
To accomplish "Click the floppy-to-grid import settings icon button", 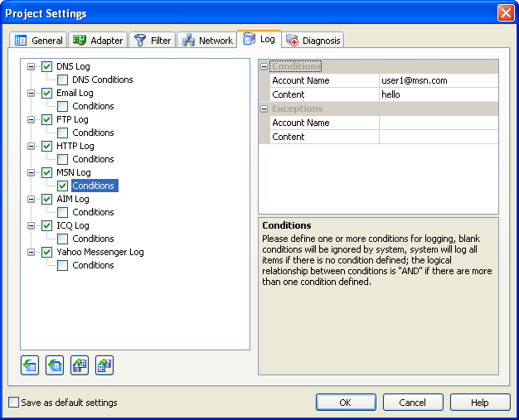I will pyautogui.click(x=80, y=365).
